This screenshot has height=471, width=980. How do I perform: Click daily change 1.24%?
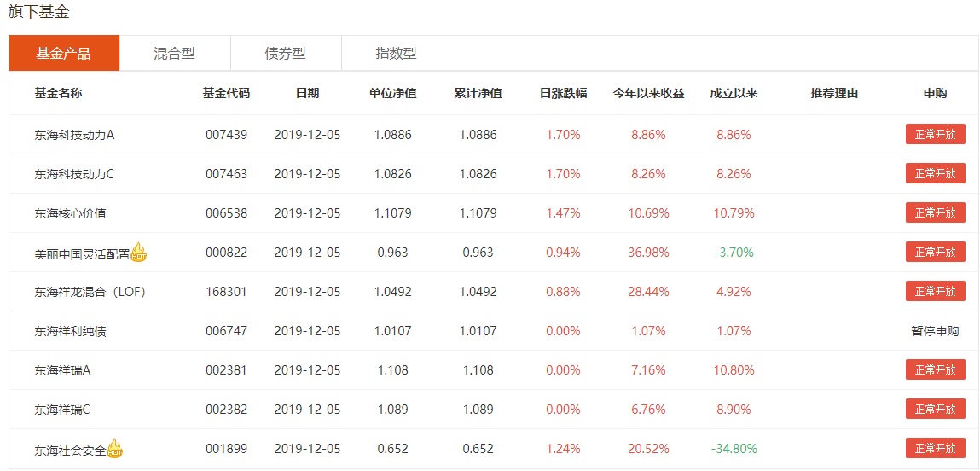point(563,449)
